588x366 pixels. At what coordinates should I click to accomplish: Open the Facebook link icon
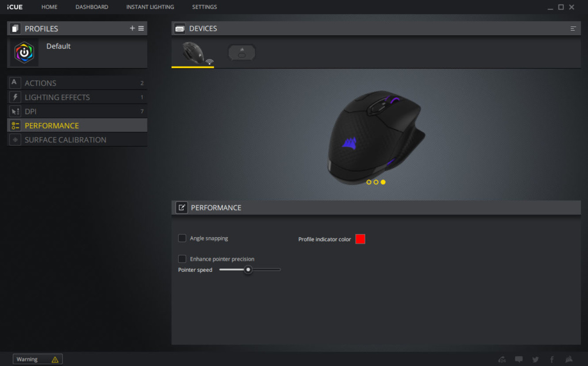coord(552,360)
